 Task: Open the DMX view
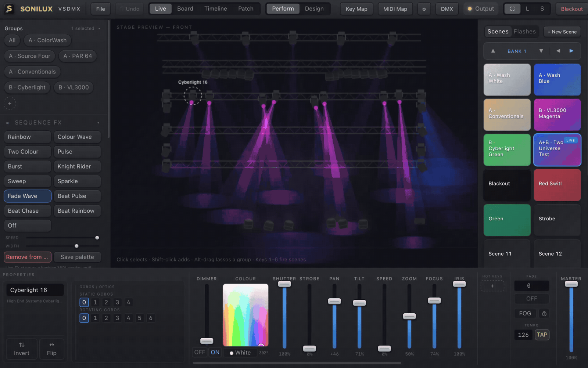click(447, 9)
